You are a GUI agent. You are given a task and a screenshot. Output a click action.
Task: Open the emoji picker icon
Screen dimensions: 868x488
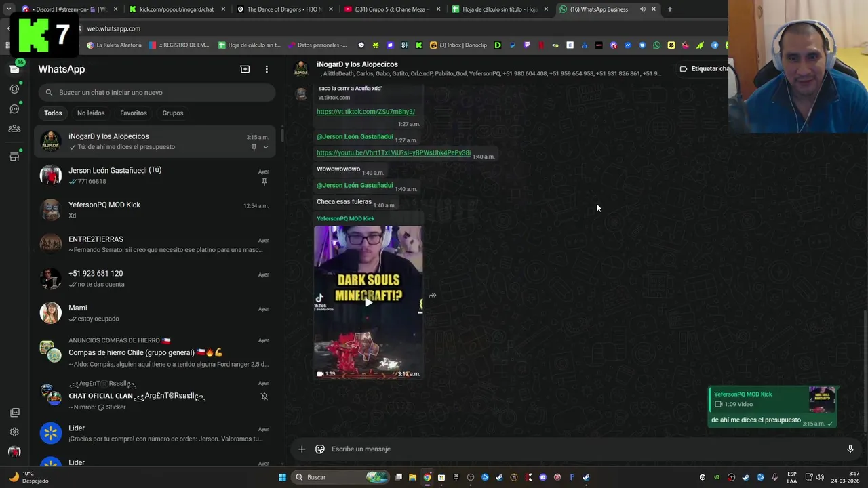pos(320,449)
